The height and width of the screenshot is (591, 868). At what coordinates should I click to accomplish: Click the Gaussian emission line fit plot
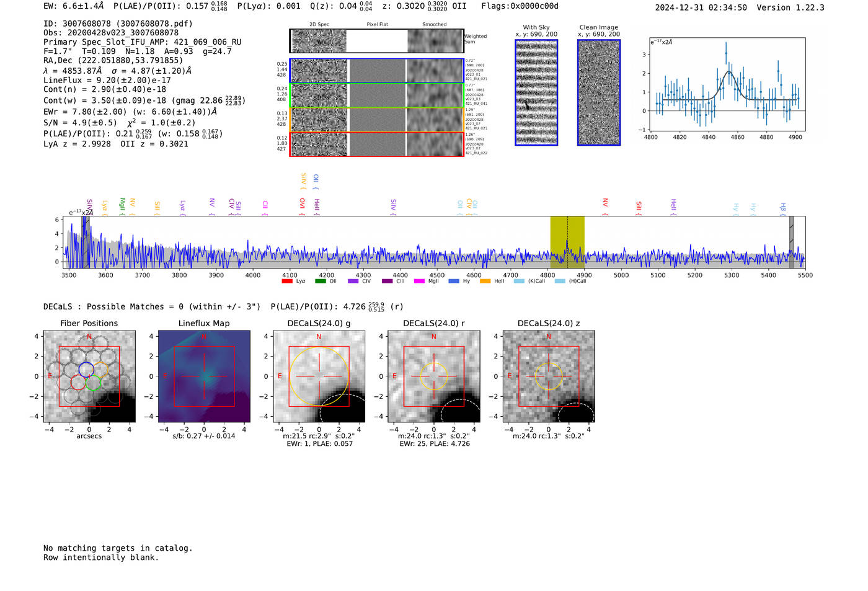pos(727,84)
